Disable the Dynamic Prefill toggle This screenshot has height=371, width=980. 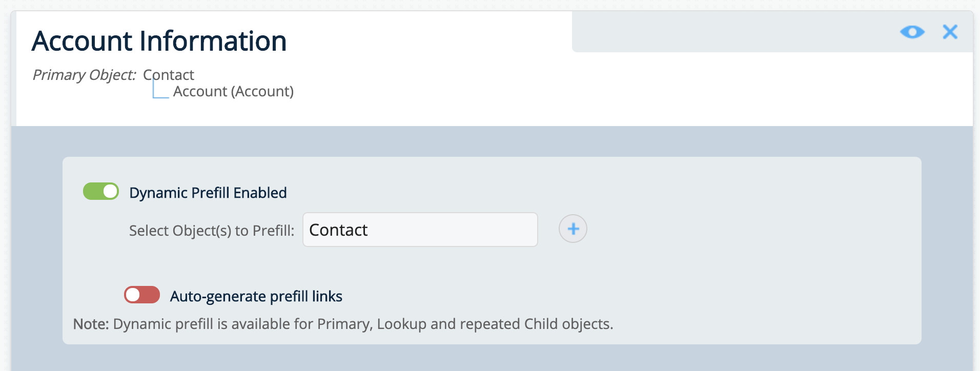(101, 192)
